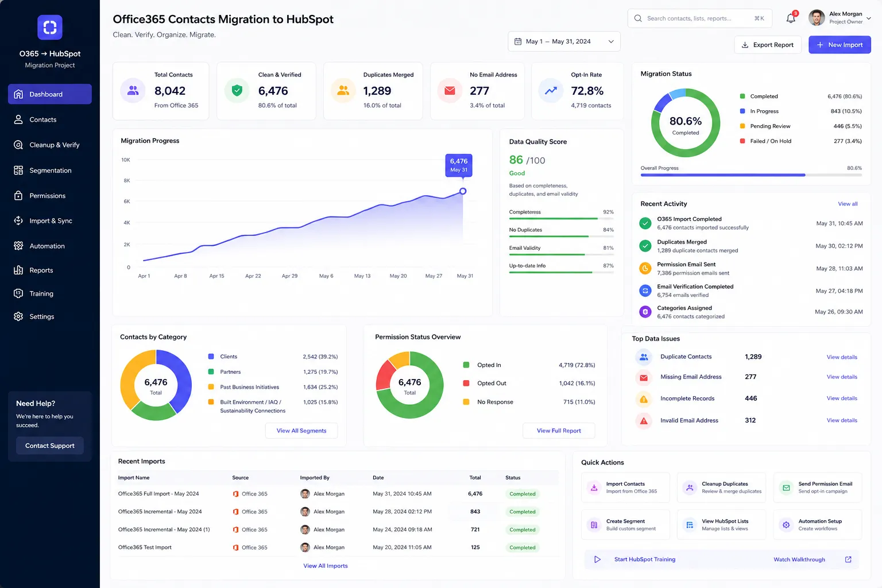Screen dimensions: 882x588
Task: Click the Cleanup Duplicates quick action icon
Action: click(689, 488)
